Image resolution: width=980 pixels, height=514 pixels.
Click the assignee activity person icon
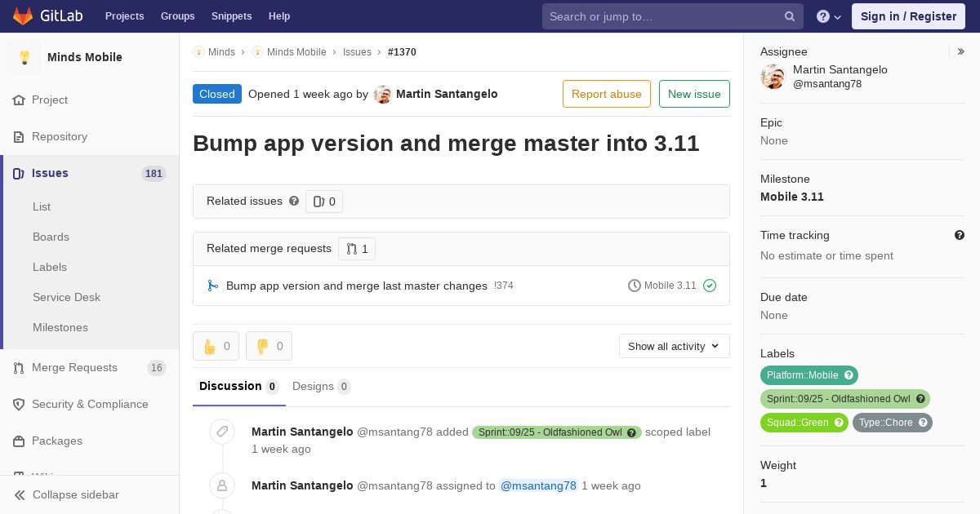[222, 485]
